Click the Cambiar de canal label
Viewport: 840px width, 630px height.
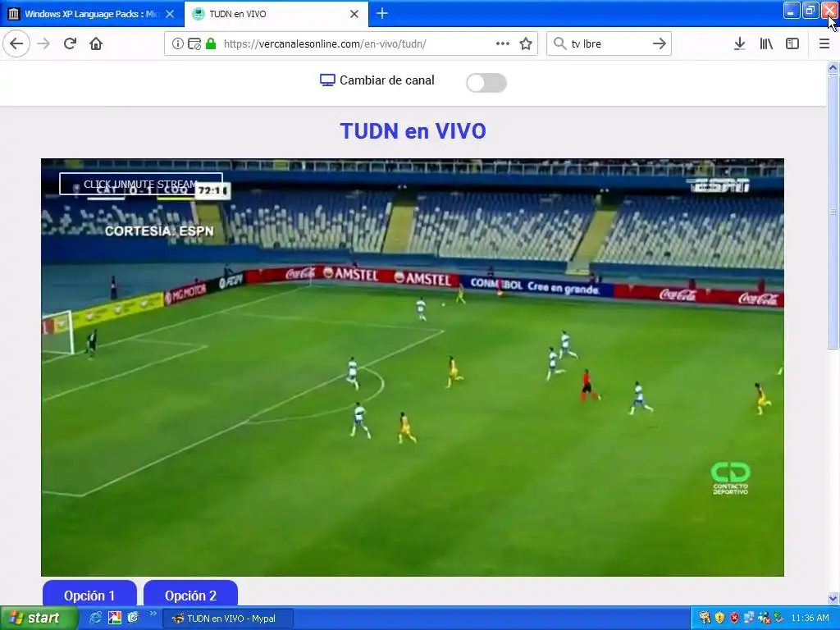387,80
